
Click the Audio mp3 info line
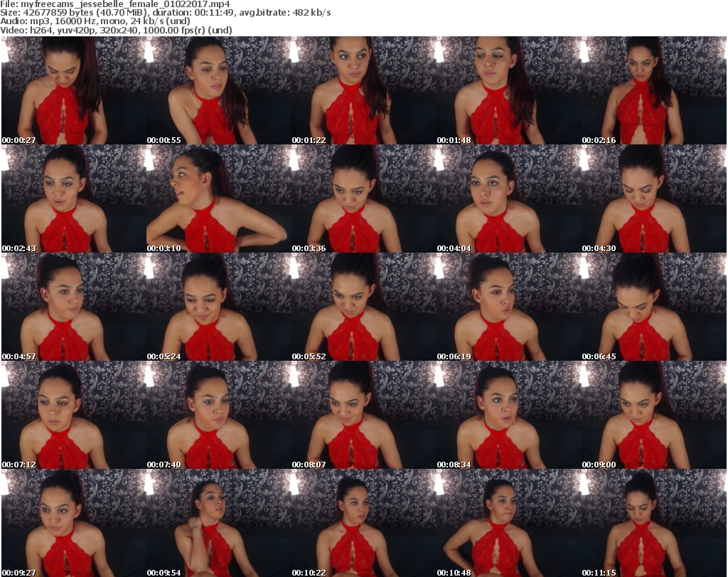(95, 21)
